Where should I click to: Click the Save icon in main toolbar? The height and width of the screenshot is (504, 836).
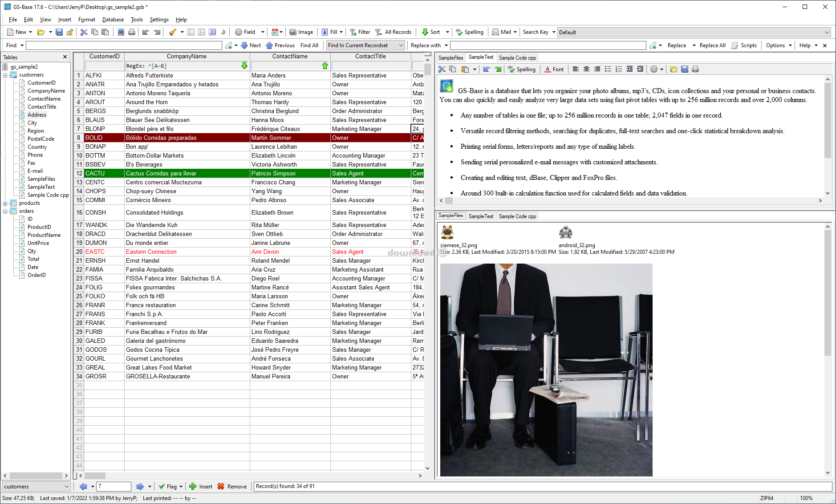[59, 32]
